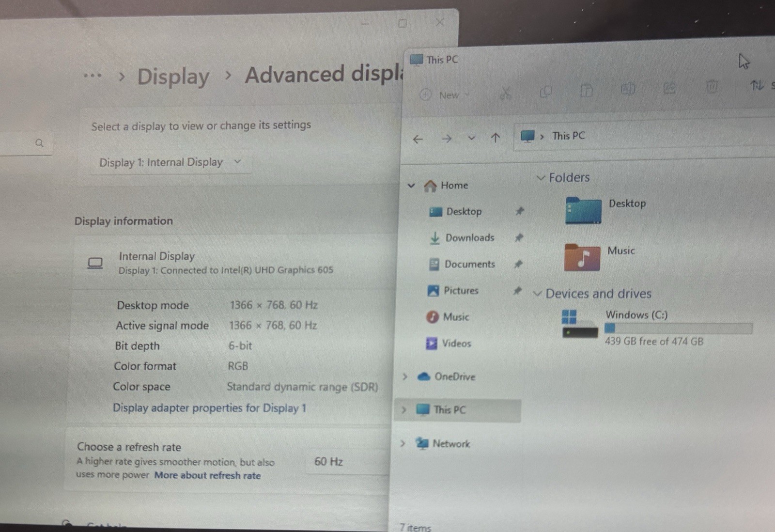Open recent locations chevron next to forward arrow

pyautogui.click(x=471, y=138)
